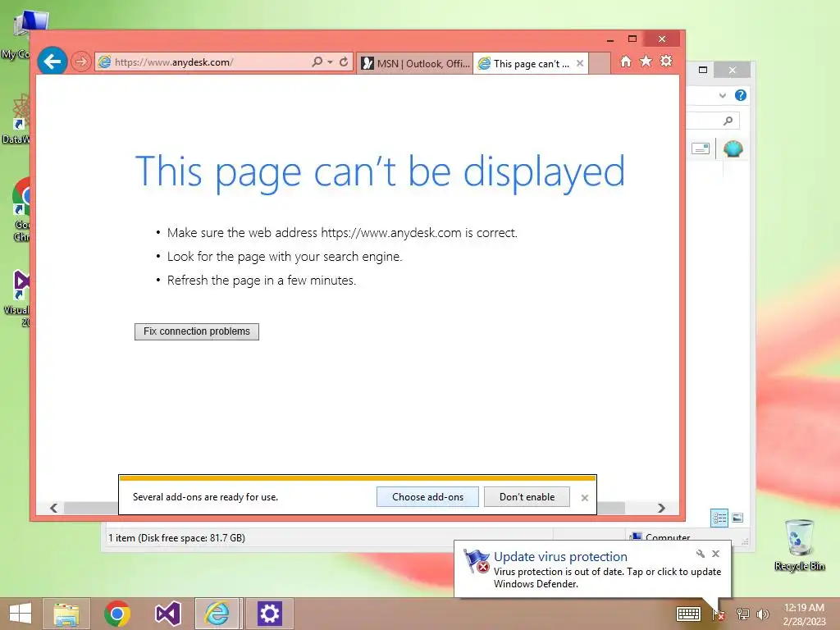Close the 'This page can't' tab
The width and height of the screenshot is (840, 630).
pyautogui.click(x=580, y=63)
